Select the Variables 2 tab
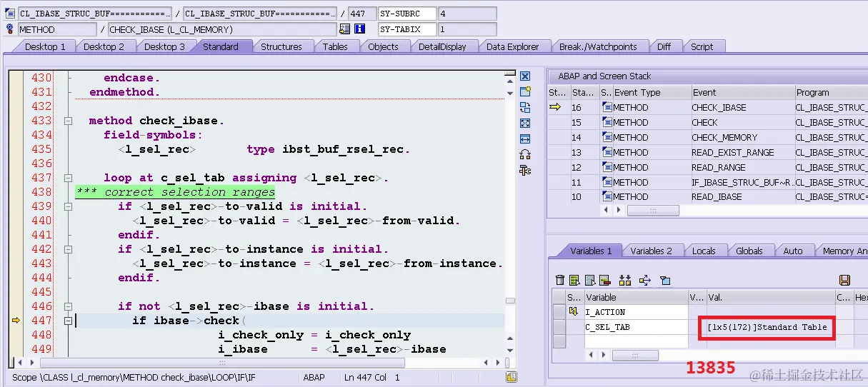Image resolution: width=868 pixels, height=387 pixels. [651, 251]
